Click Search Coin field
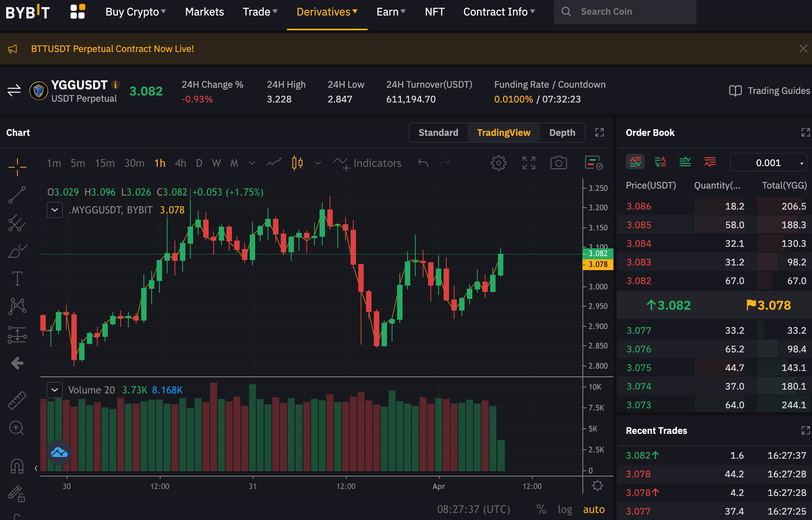 click(x=625, y=12)
